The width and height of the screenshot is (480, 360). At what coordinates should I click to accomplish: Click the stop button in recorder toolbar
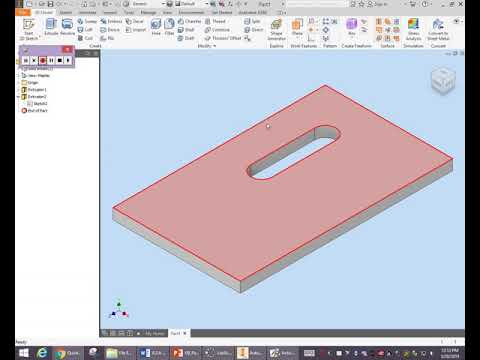(59, 60)
